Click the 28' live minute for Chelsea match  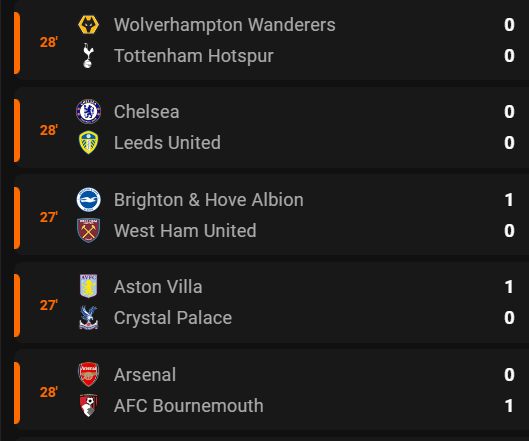(49, 130)
